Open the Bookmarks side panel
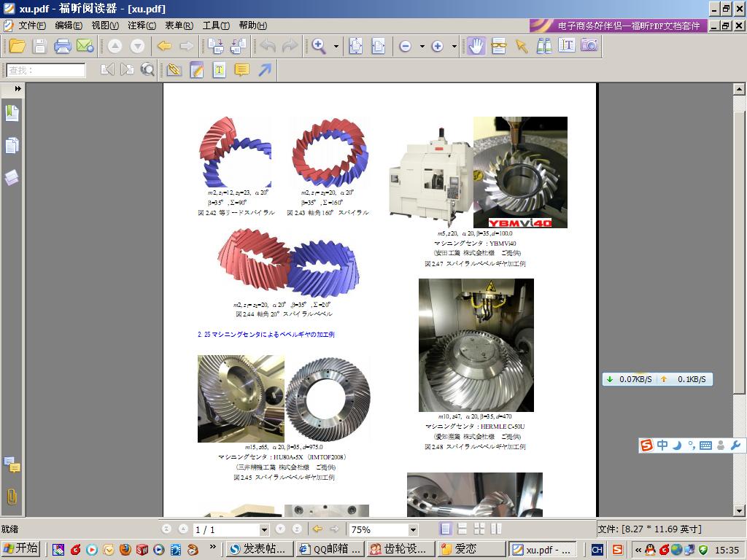This screenshot has height=560, width=747. (x=12, y=113)
